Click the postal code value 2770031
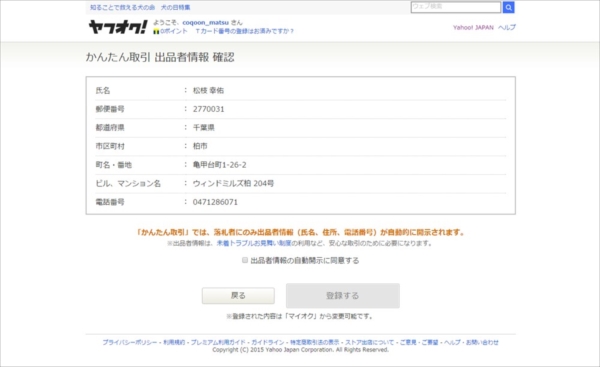The image size is (600, 367). (209, 109)
